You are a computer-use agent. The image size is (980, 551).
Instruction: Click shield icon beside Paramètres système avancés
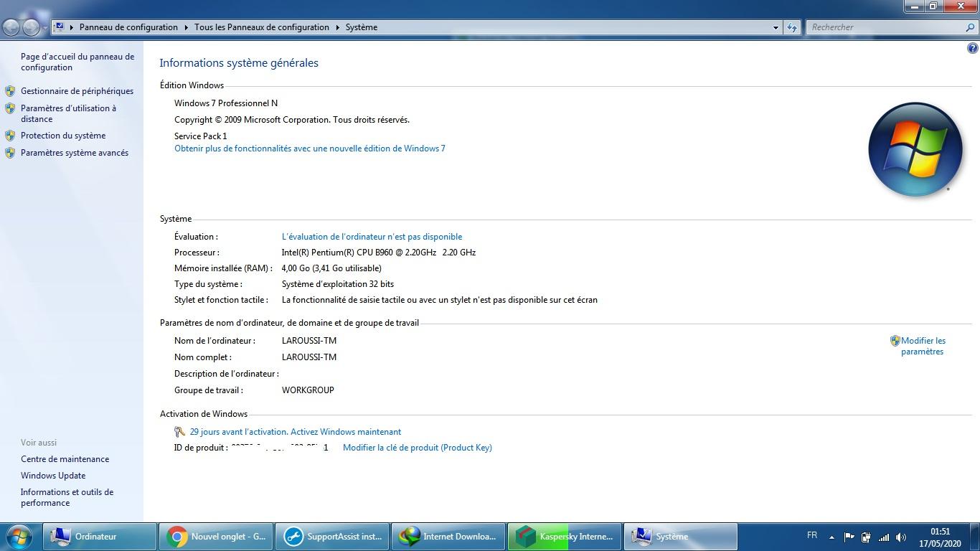[10, 153]
